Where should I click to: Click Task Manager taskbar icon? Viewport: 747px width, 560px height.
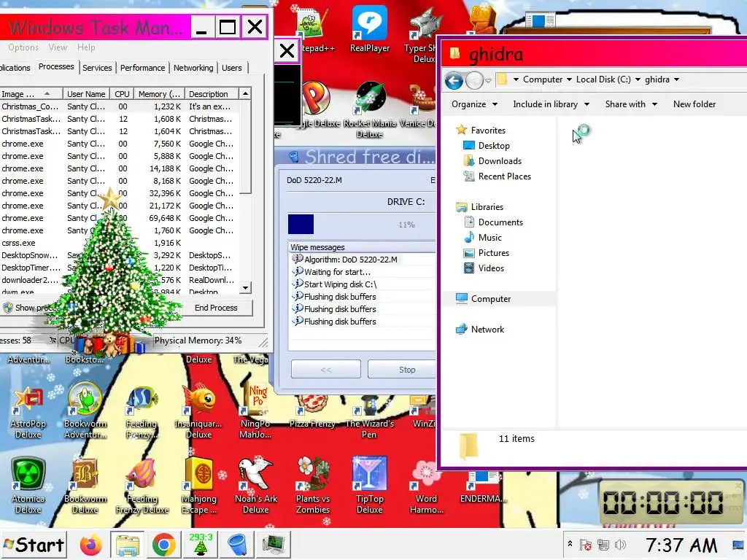pos(274,545)
